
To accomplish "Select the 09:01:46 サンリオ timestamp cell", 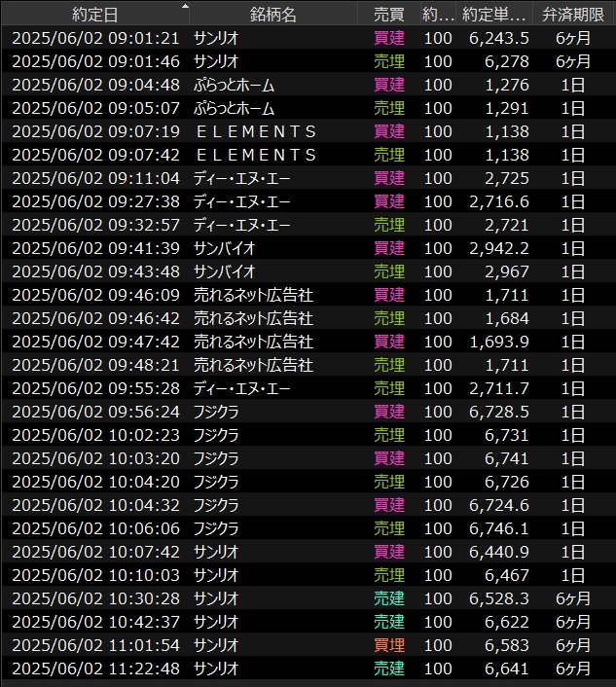I will point(95,61).
